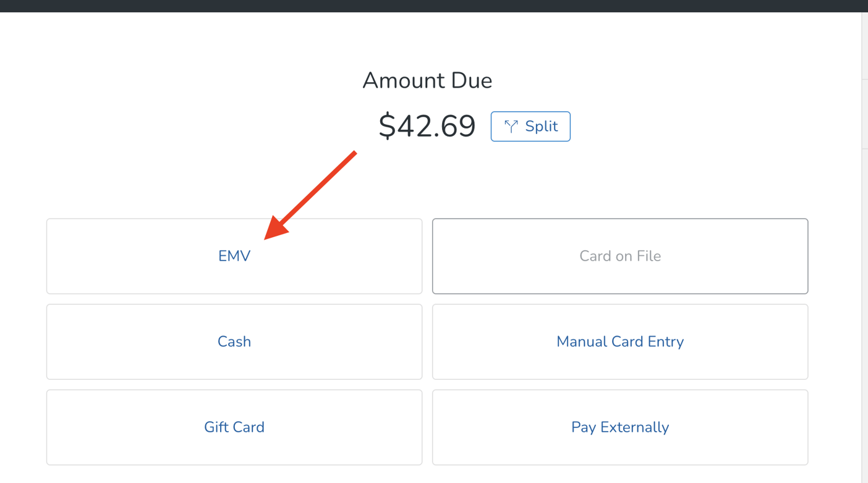Click the Amount Due heading
This screenshot has height=483, width=868.
point(427,80)
